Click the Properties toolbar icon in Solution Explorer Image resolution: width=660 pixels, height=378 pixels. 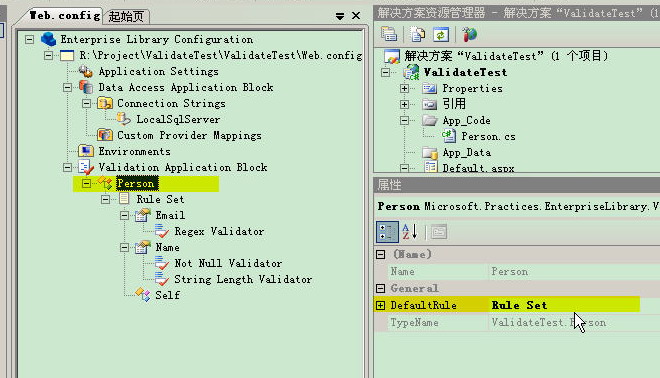tap(389, 34)
